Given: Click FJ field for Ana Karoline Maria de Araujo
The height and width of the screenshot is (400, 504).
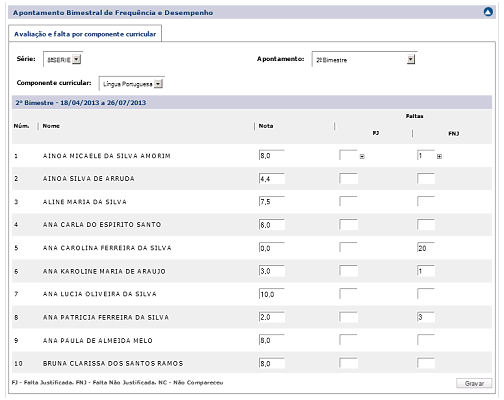Looking at the screenshot, I should [348, 271].
